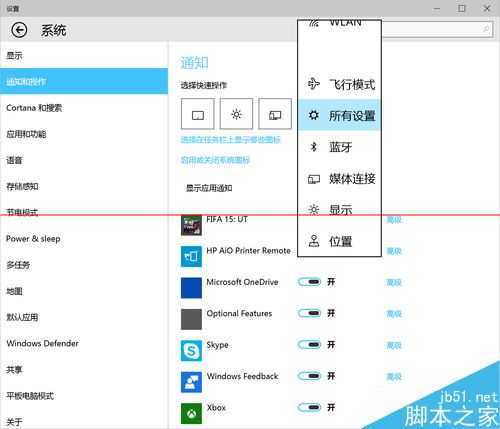Go back with the arrow button
Screen dimensions: 500x429
19,30
